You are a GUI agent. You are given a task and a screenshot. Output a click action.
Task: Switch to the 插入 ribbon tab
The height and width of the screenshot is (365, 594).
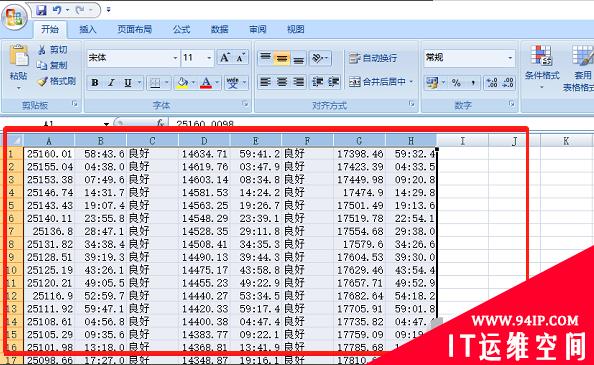(x=88, y=29)
